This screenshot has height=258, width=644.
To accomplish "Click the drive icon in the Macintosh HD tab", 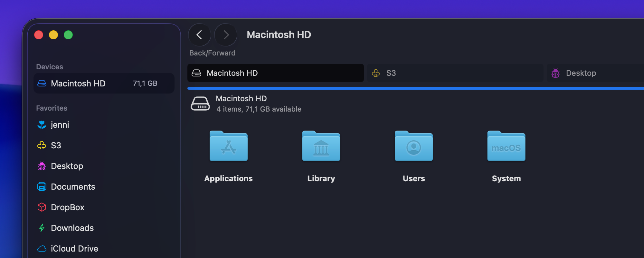I will (x=196, y=73).
